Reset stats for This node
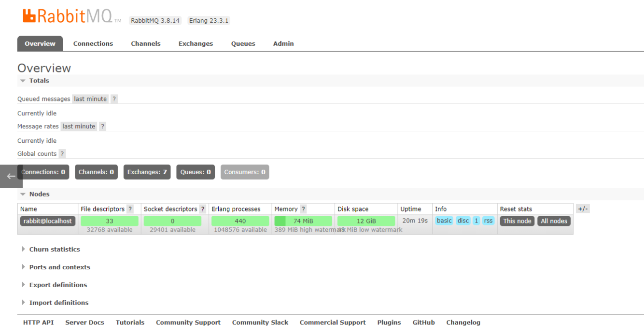 pos(517,221)
